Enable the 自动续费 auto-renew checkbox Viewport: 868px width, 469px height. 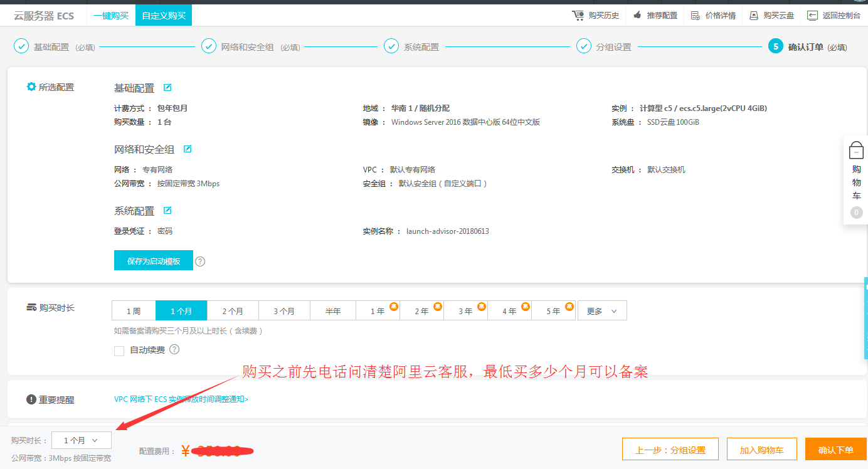[x=119, y=351]
